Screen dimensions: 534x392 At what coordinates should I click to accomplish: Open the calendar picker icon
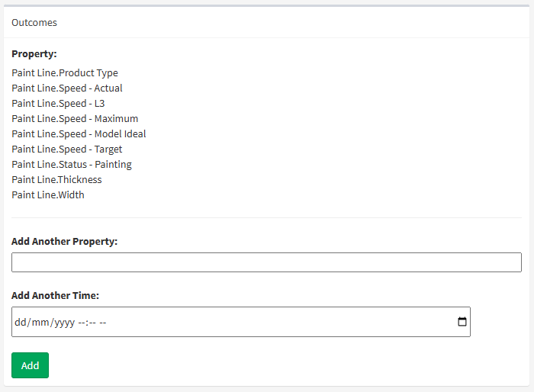click(462, 322)
